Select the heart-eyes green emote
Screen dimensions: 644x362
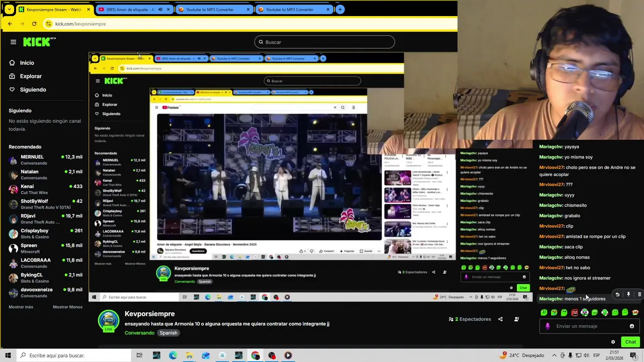(x=554, y=313)
